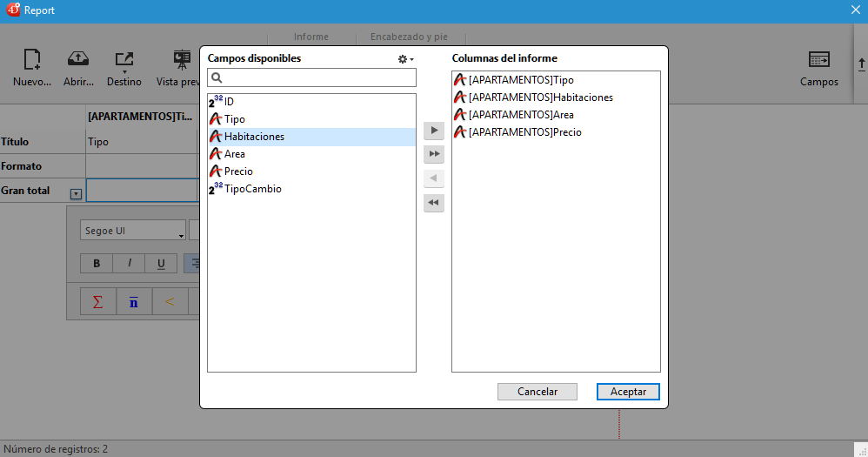Toggle Italic formatting button
Image resolution: width=868 pixels, height=457 pixels.
point(129,264)
